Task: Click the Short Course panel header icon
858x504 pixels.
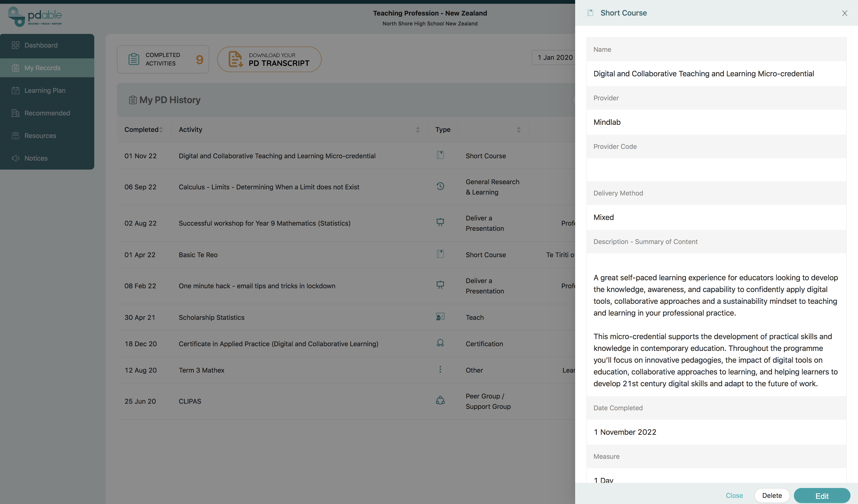Action: coord(590,13)
